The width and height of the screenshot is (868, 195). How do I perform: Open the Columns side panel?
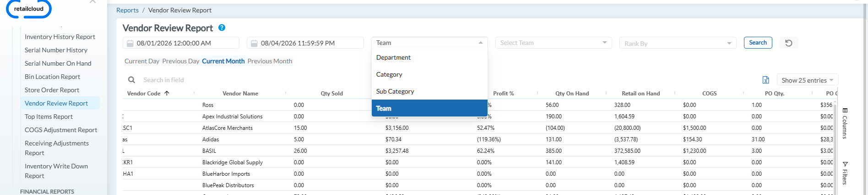(845, 124)
